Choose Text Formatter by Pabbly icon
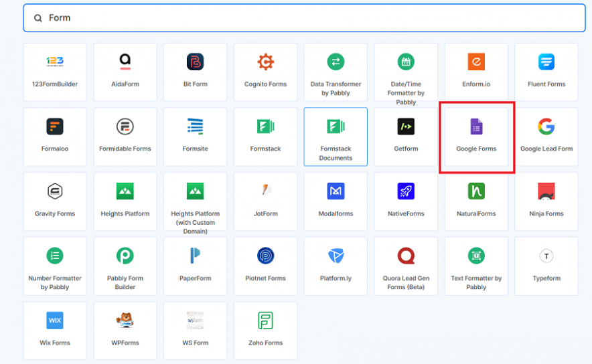592x364 pixels. (x=476, y=256)
